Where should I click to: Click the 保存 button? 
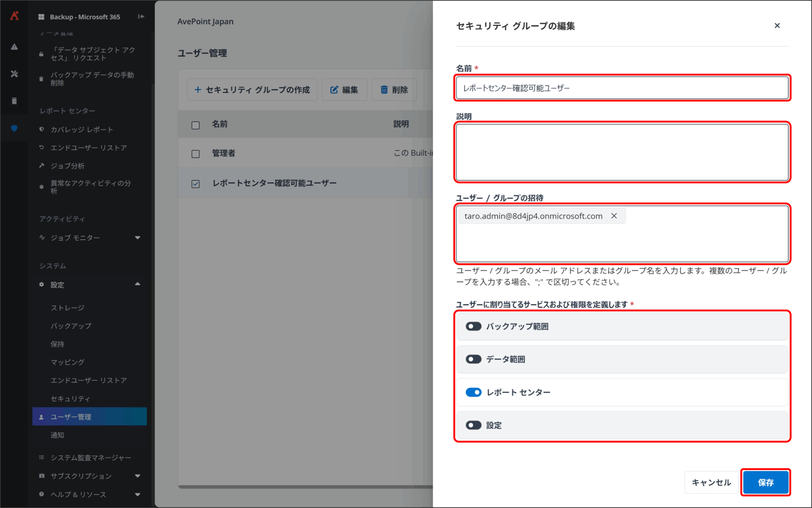(x=765, y=482)
